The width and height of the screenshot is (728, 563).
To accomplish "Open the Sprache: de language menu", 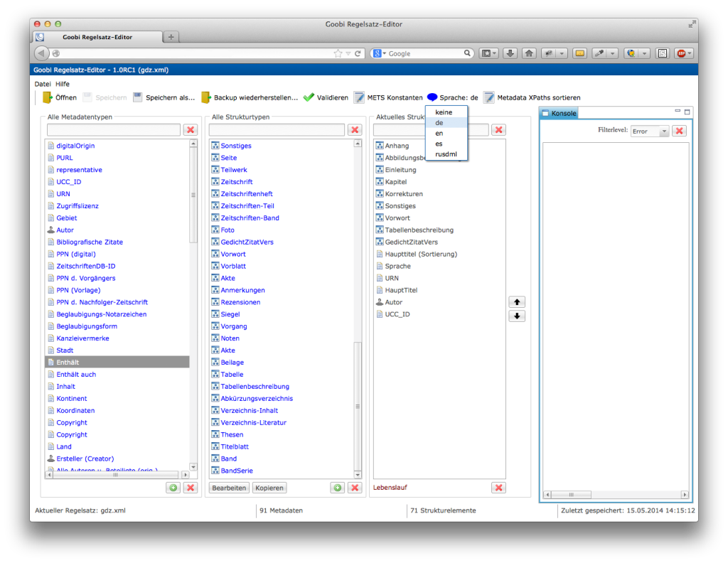I will [453, 97].
